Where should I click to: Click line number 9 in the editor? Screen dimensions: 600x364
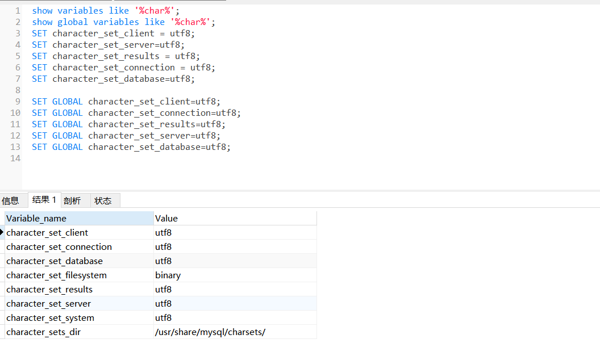(18, 101)
